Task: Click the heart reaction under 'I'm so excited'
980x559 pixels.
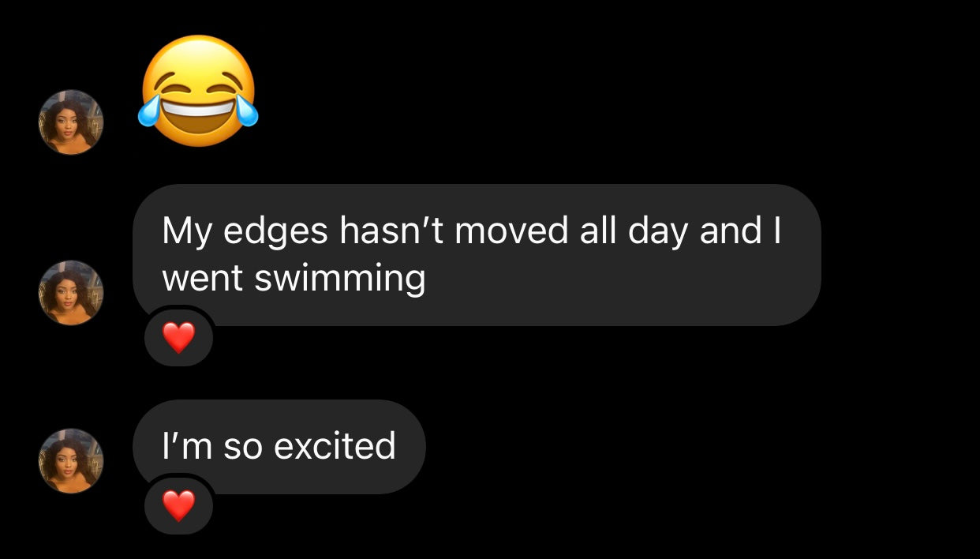Action: pyautogui.click(x=178, y=505)
